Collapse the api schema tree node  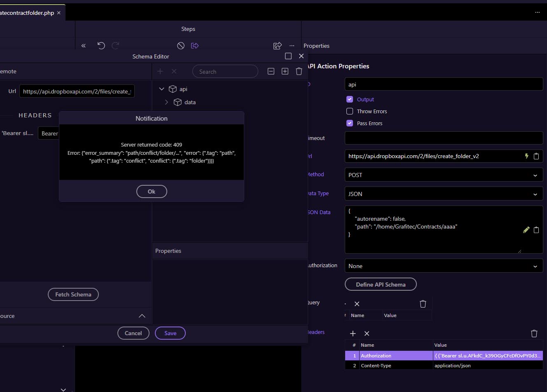[162, 89]
